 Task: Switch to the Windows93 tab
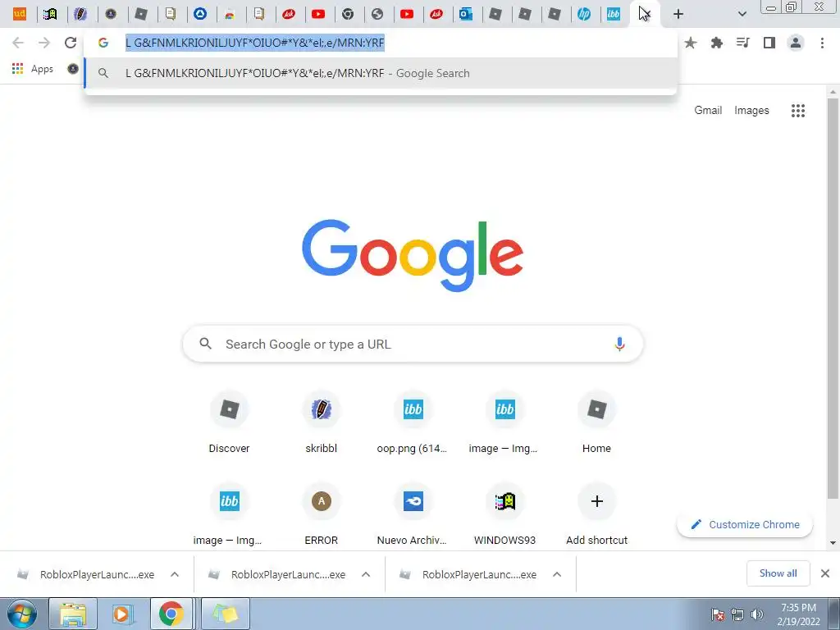[x=50, y=14]
